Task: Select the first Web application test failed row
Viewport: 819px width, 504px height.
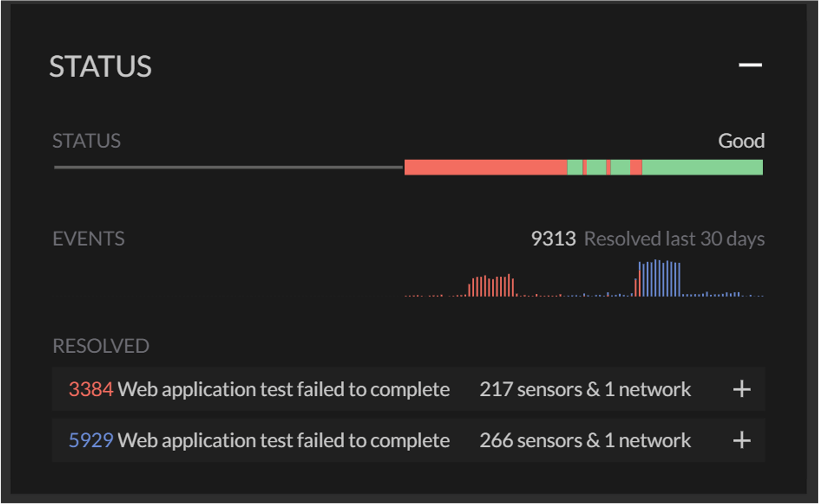Action: pos(408,390)
